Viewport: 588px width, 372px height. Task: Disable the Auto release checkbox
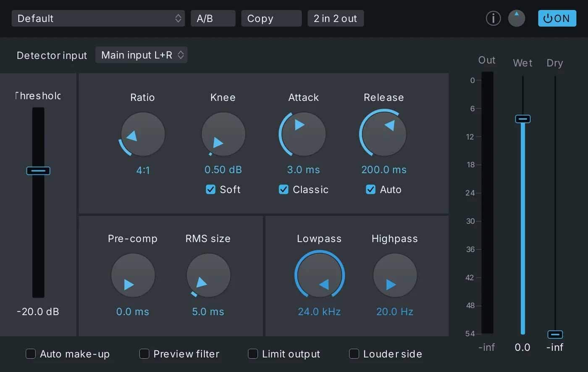coord(370,190)
